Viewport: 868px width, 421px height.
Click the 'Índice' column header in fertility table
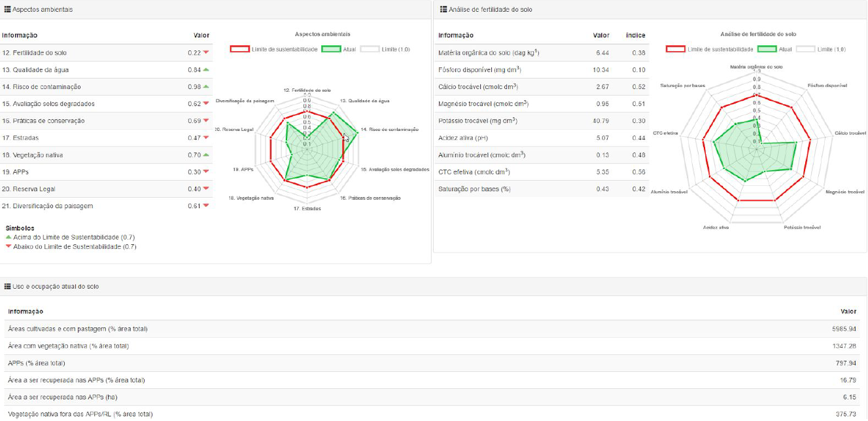pos(635,35)
